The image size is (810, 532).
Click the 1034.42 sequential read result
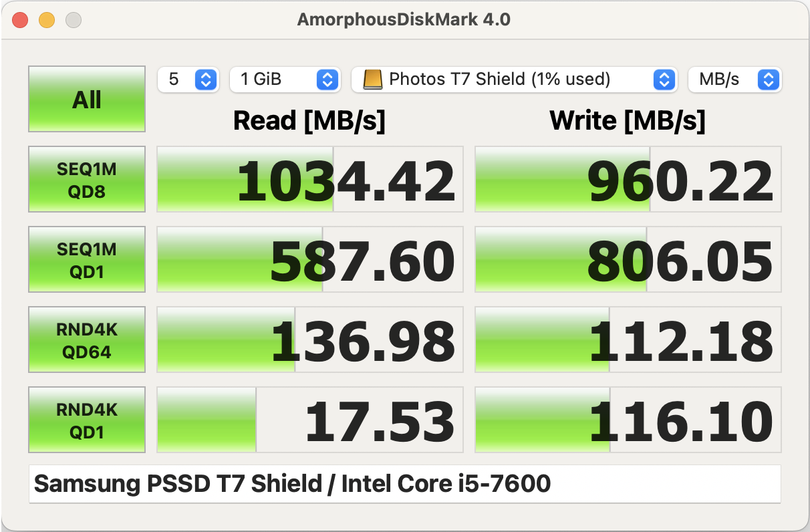(310, 179)
